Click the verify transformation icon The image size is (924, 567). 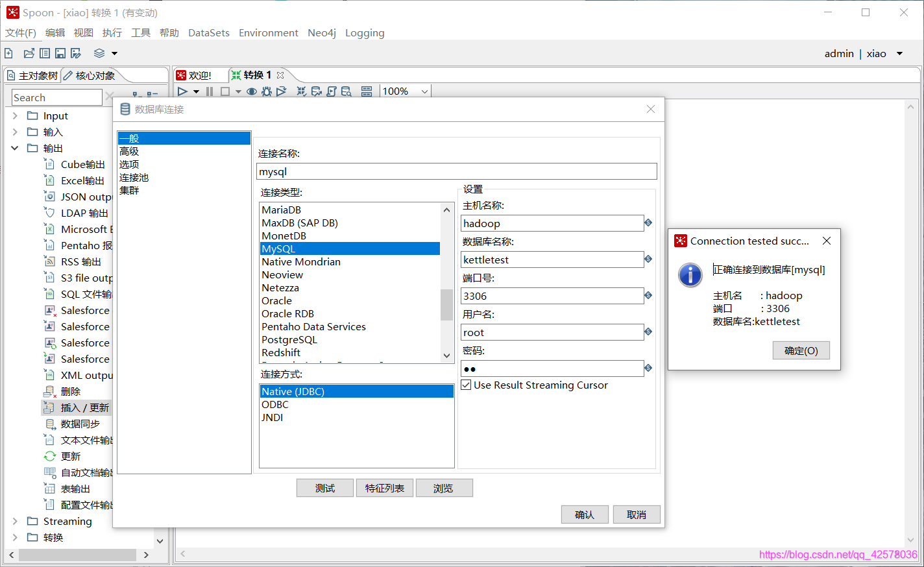(x=302, y=91)
